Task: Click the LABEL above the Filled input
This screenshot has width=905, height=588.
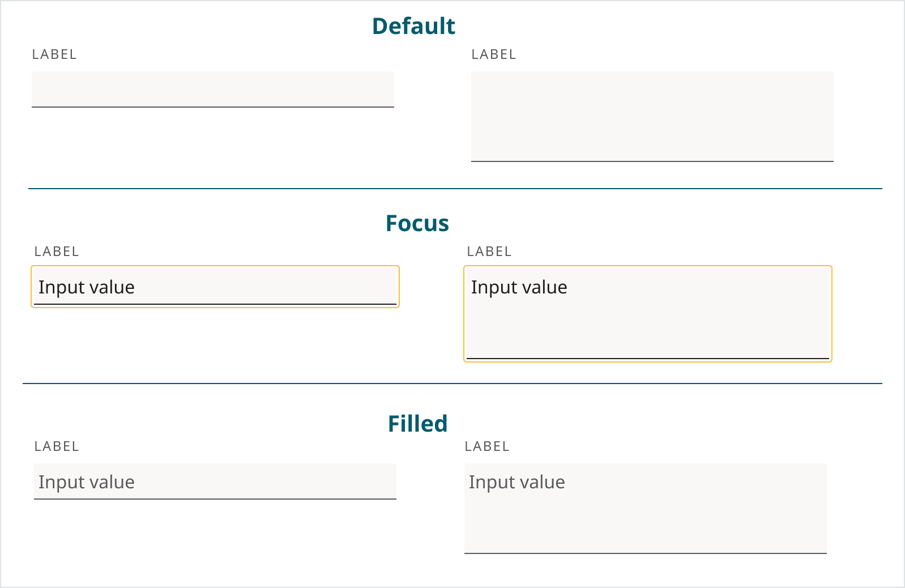Action: click(57, 446)
